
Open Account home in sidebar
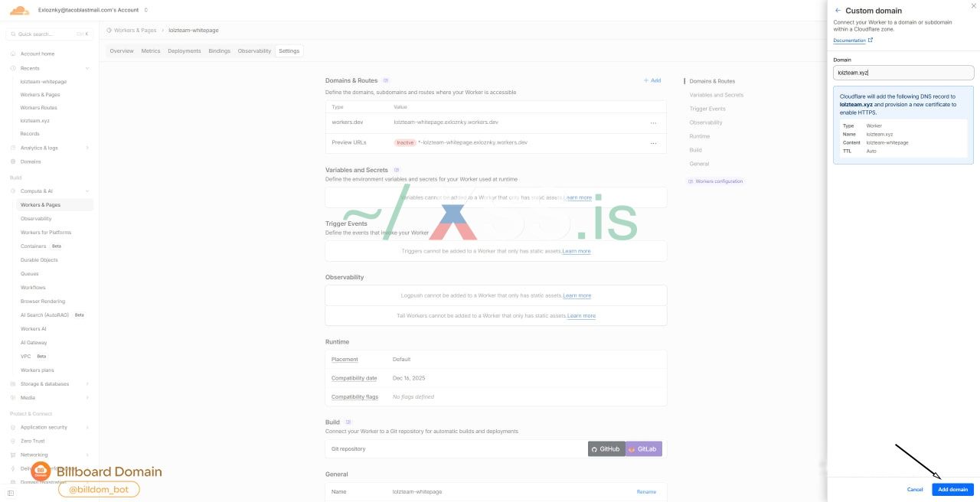coord(38,54)
